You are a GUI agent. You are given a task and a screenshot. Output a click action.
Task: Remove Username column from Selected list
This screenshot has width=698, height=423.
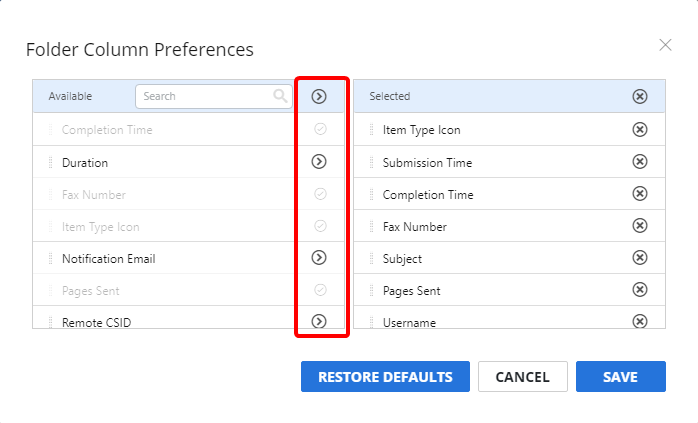pyautogui.click(x=640, y=321)
